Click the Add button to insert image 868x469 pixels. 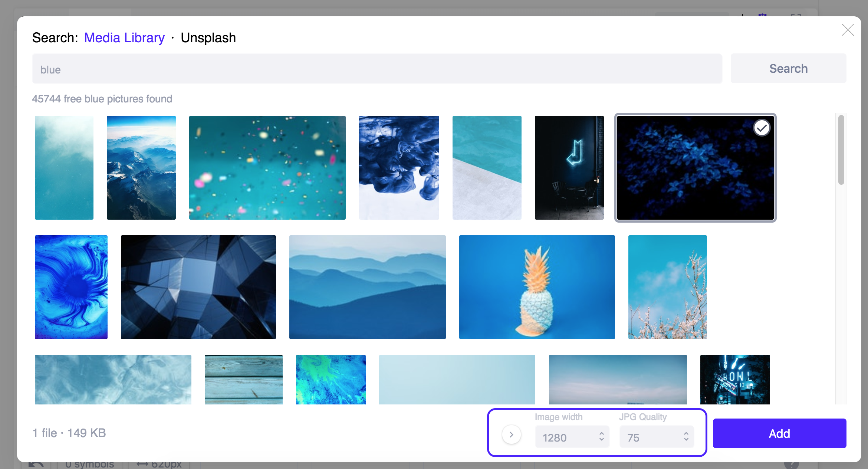pos(779,433)
